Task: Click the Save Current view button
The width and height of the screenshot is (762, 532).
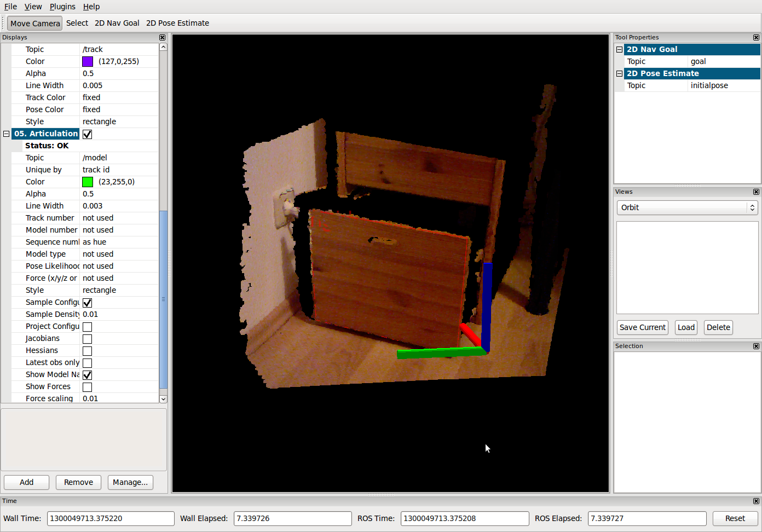Action: tap(642, 327)
